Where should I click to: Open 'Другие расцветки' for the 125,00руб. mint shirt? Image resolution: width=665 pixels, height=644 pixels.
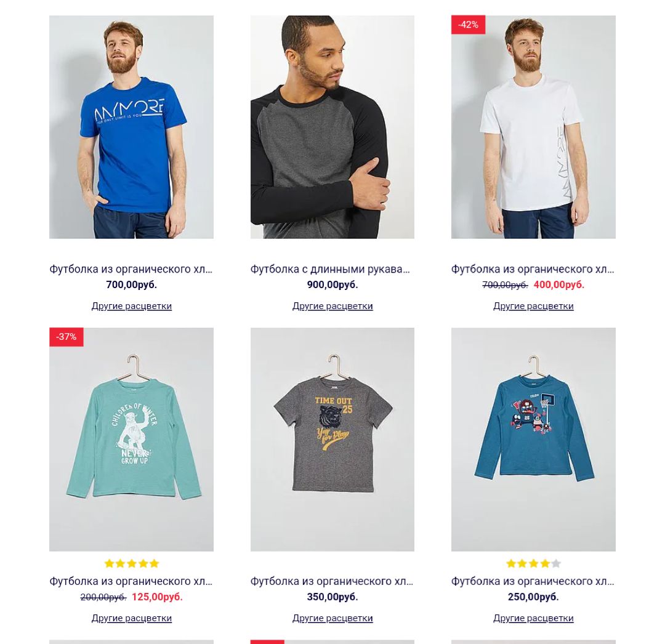point(132,618)
